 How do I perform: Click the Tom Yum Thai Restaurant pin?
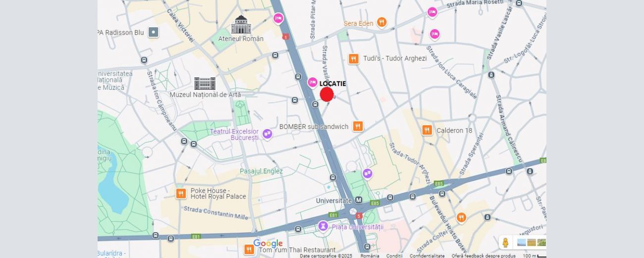[249, 250]
